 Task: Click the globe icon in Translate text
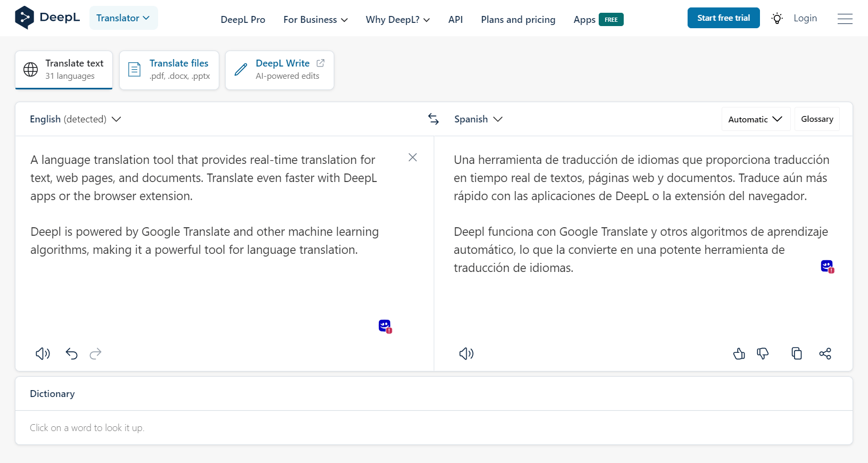31,70
